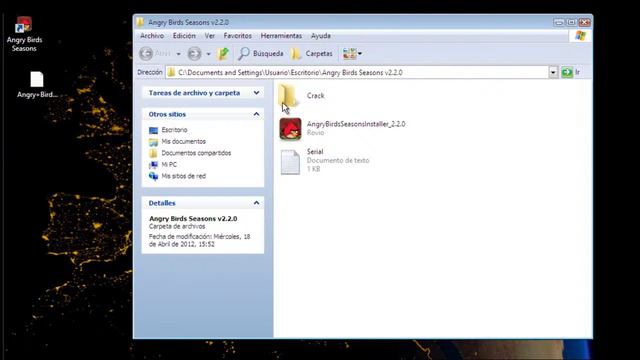Click in the Dirección address field
Viewport: 640px width, 360px height.
click(x=357, y=73)
